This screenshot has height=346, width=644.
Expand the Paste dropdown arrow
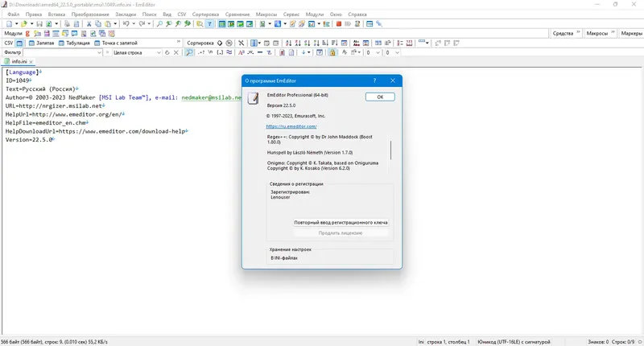[115, 24]
